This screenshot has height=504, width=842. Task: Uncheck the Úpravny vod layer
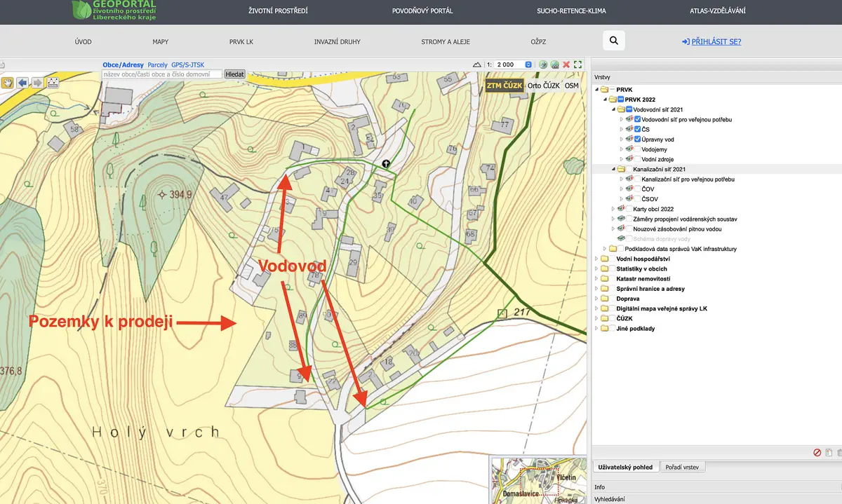[637, 139]
